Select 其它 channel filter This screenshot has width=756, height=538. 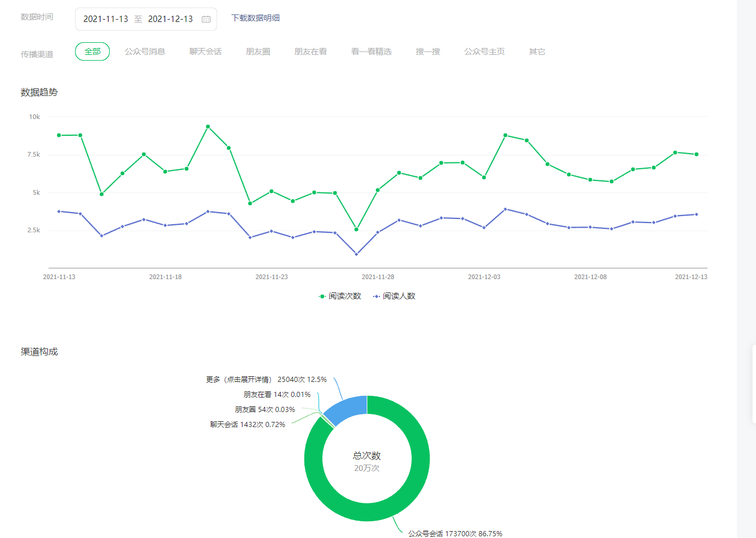[537, 51]
